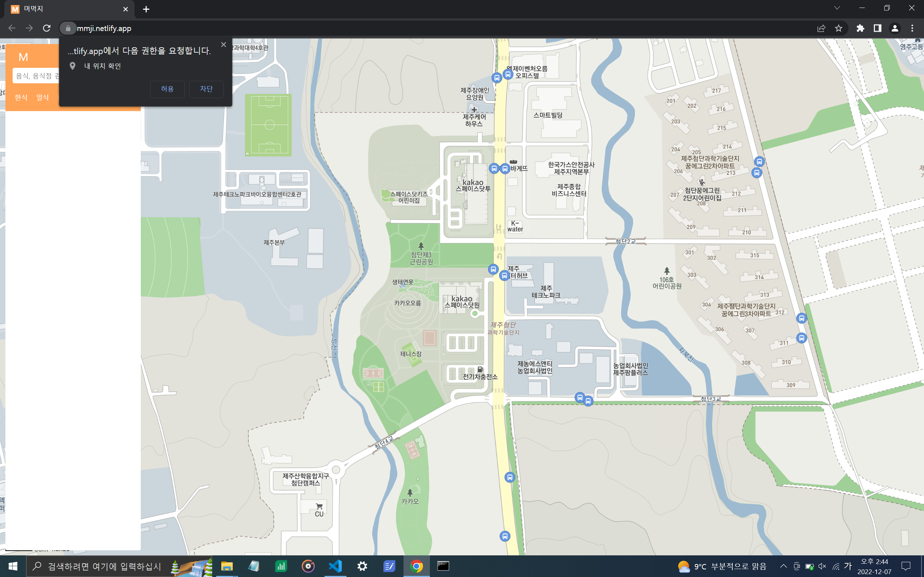Allow location access with 허용 button
Image resolution: width=924 pixels, height=577 pixels.
coord(167,89)
